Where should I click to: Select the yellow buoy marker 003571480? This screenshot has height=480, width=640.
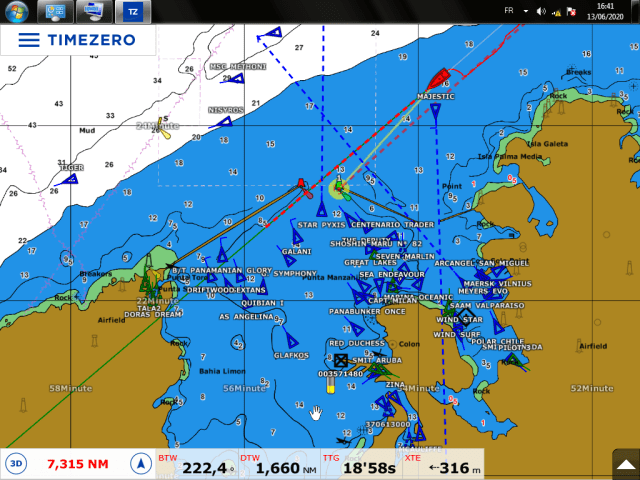[x=331, y=385]
